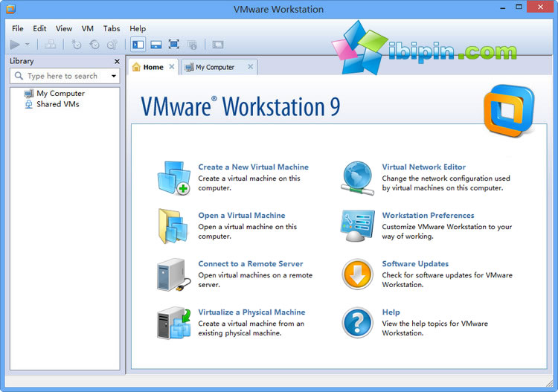Viewport: 558px width, 392px height.
Task: Click the Open a Virtual Machine folder icon
Action: [173, 226]
